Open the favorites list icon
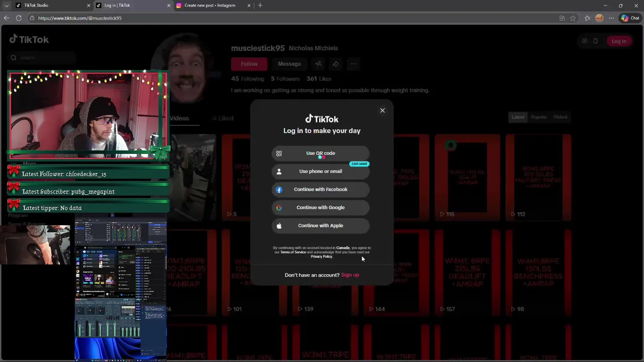Viewport: 644px width, 362px height. [587, 18]
